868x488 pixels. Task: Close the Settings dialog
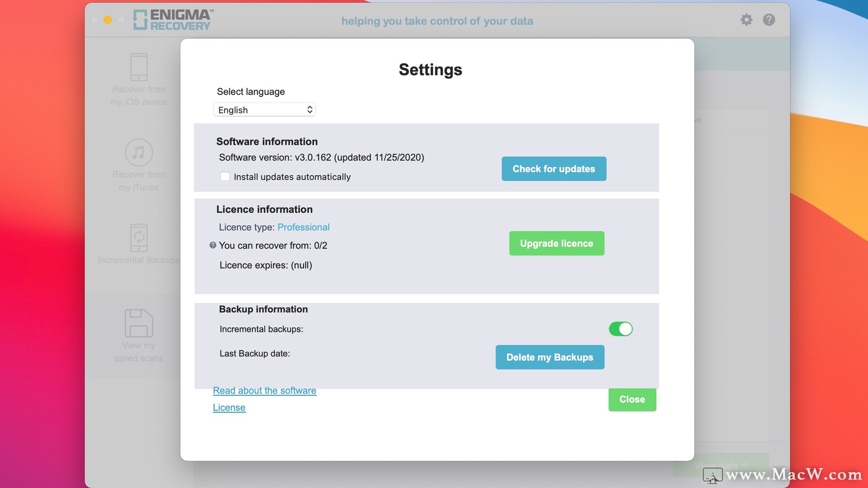click(632, 399)
